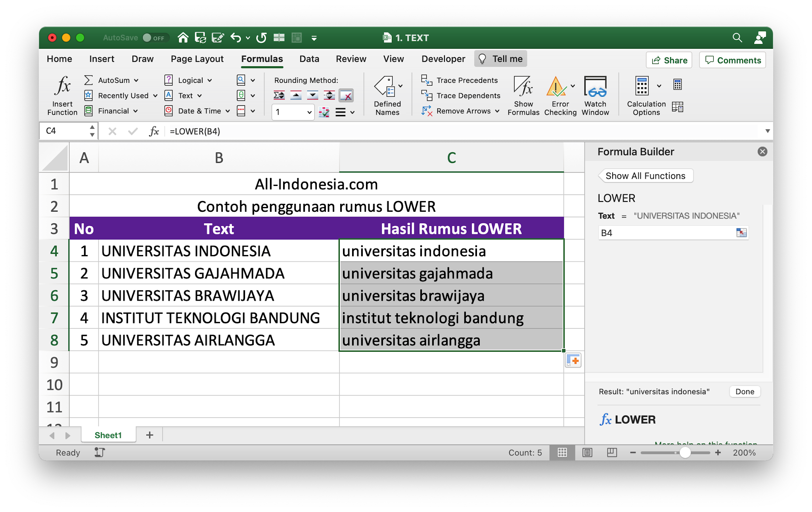Viewport: 812px width, 512px height.
Task: Open the Data ribbon tab
Action: pos(309,59)
